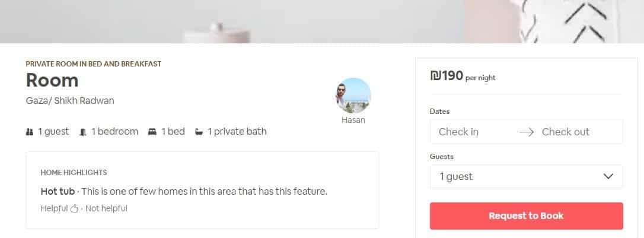Image resolution: width=644 pixels, height=238 pixels.
Task: Click the bedroom door icon
Action: tap(83, 132)
